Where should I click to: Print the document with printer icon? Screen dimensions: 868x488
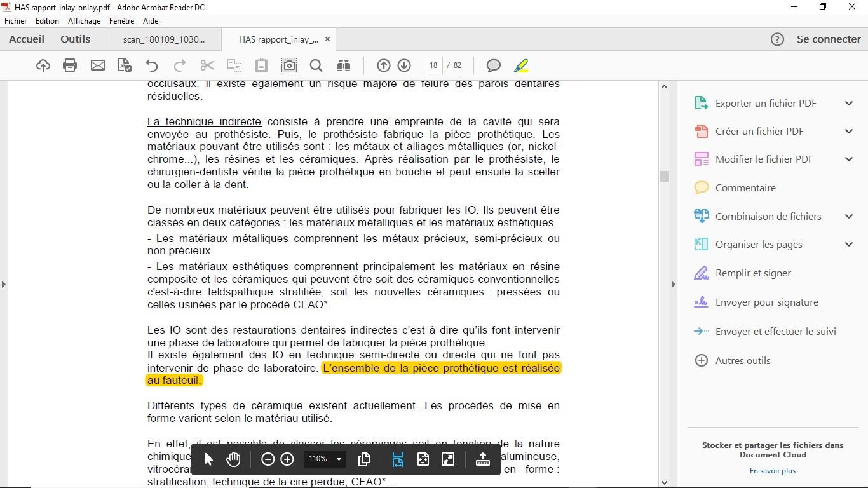(70, 65)
